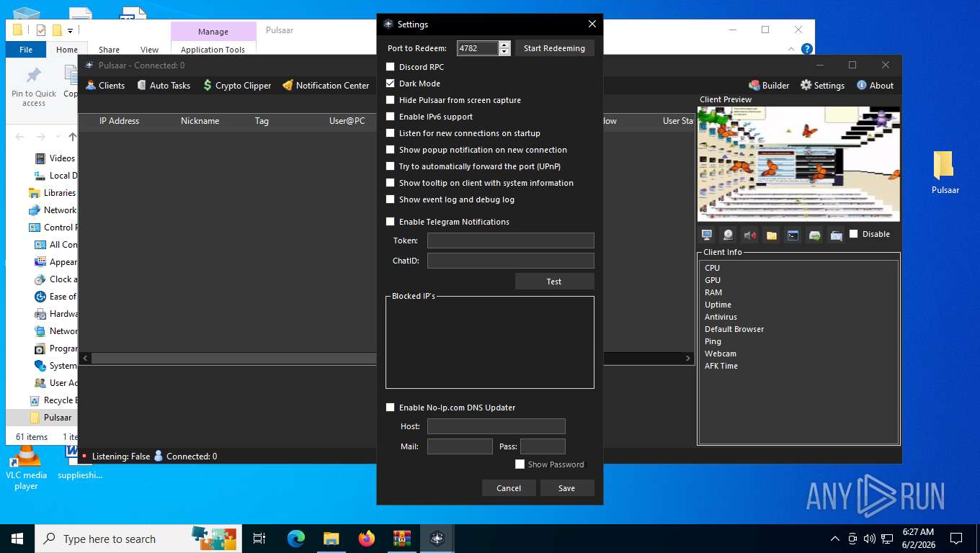The image size is (980, 553).
Task: Click the audio speaker icon under Client Preview
Action: [750, 235]
